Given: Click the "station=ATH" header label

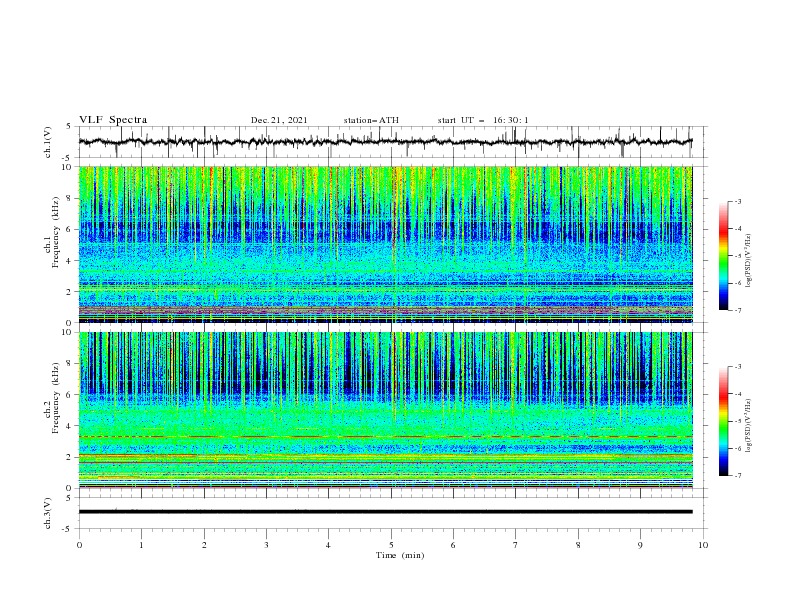Looking at the screenshot, I should pos(371,120).
